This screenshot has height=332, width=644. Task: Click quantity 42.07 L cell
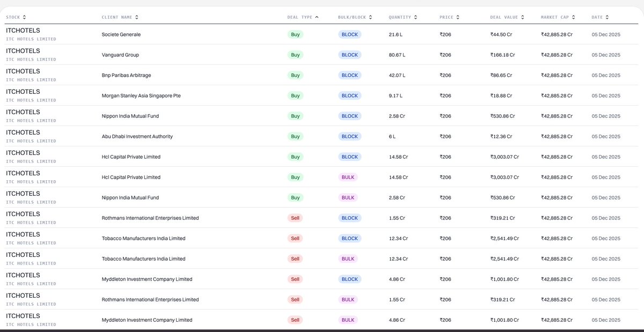pos(398,75)
